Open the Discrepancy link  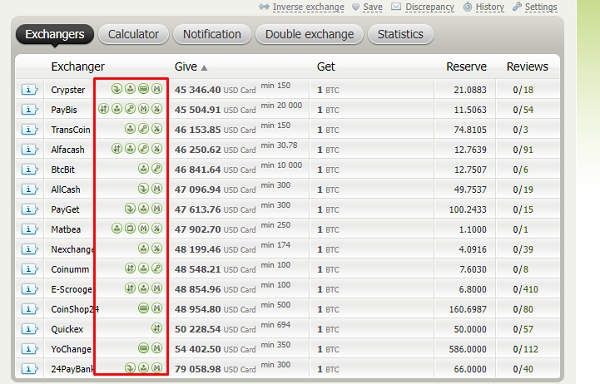429,7
